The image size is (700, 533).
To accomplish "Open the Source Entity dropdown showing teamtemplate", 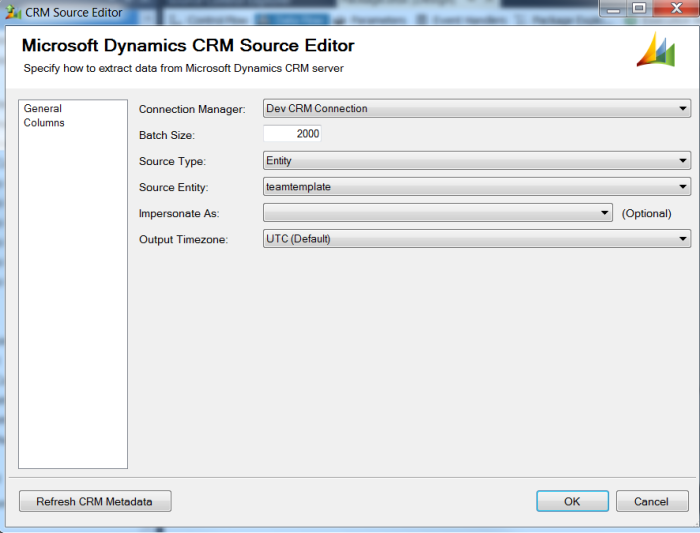I will tap(683, 187).
